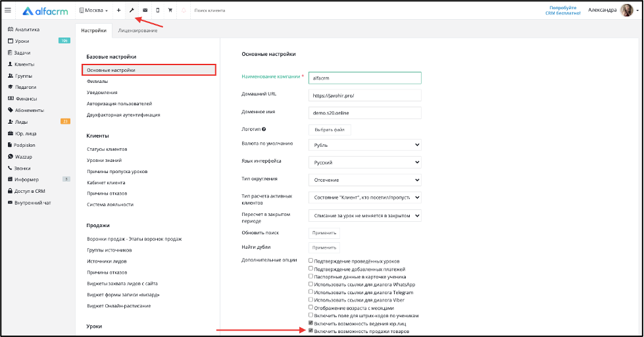This screenshot has height=337, width=644.
Task: Click Применить next to Найти дубли
Action: click(x=324, y=248)
